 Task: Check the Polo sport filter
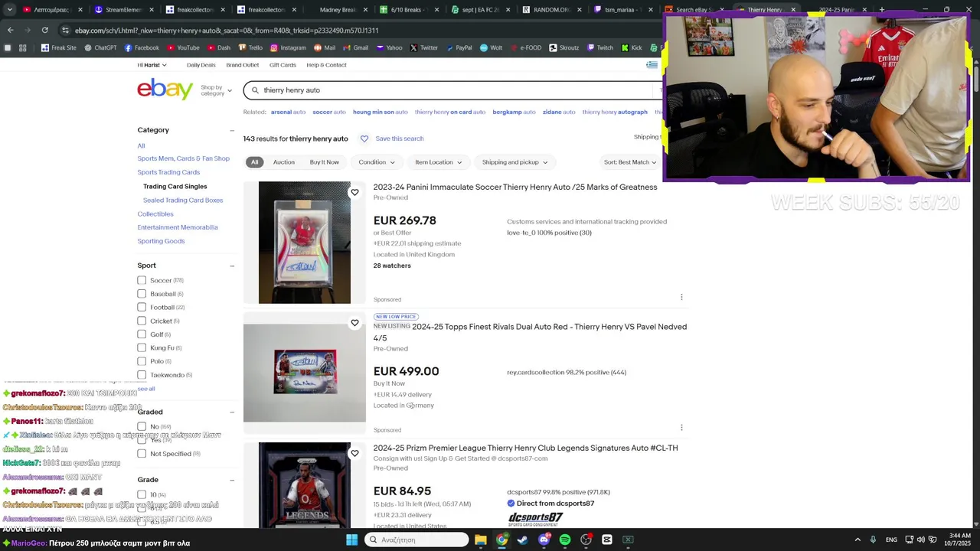[142, 361]
